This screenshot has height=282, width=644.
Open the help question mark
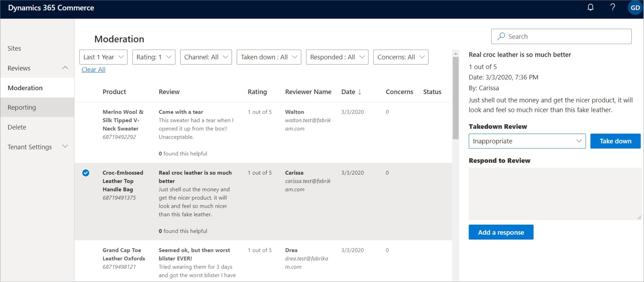pos(613,8)
